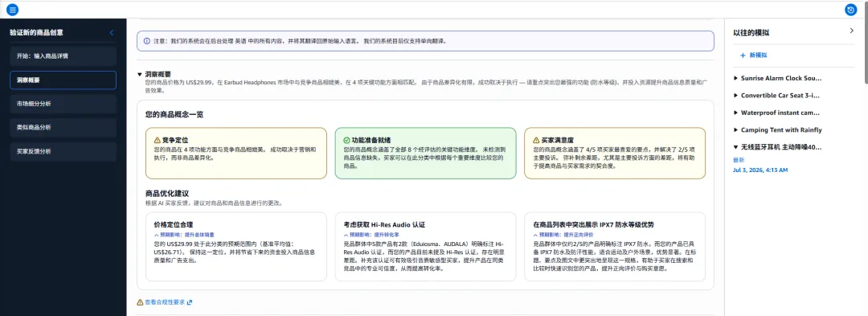Click the 功能准备就绪 card
This screenshot has width=868, height=316.
pos(425,154)
